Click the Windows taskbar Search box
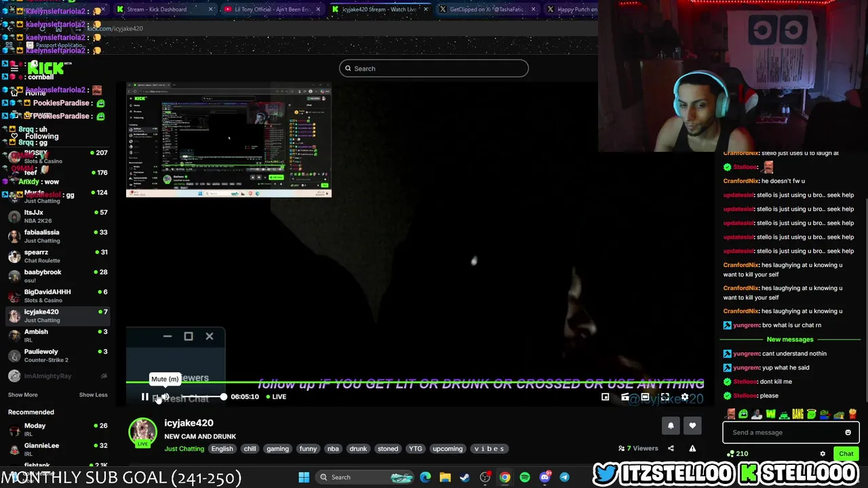 point(364,477)
